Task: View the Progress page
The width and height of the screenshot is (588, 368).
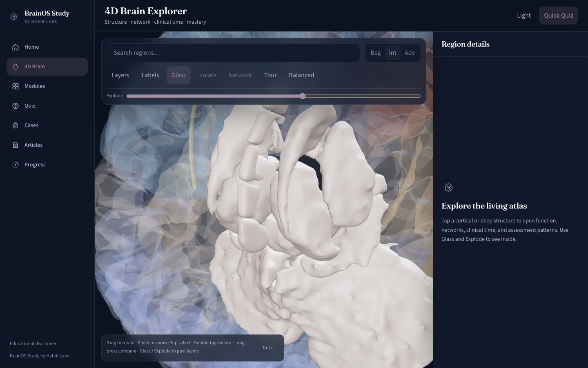Action: pyautogui.click(x=47, y=165)
